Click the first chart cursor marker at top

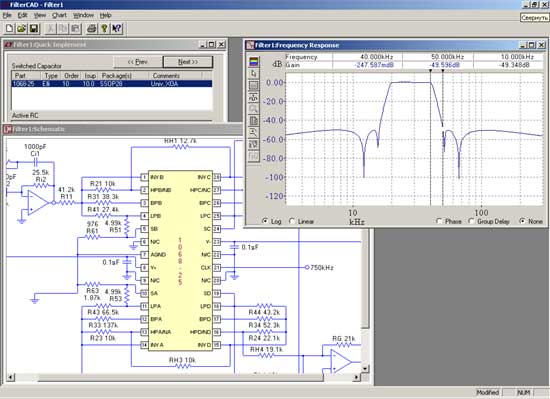(x=430, y=70)
